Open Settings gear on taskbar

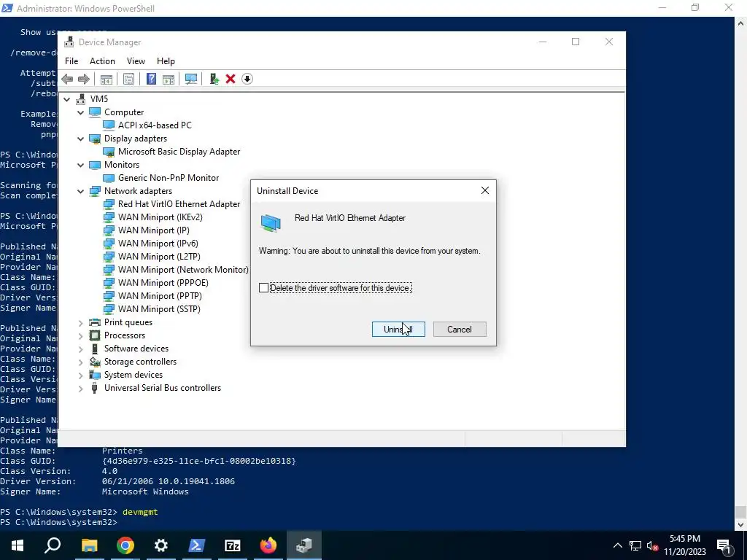pyautogui.click(x=161, y=545)
